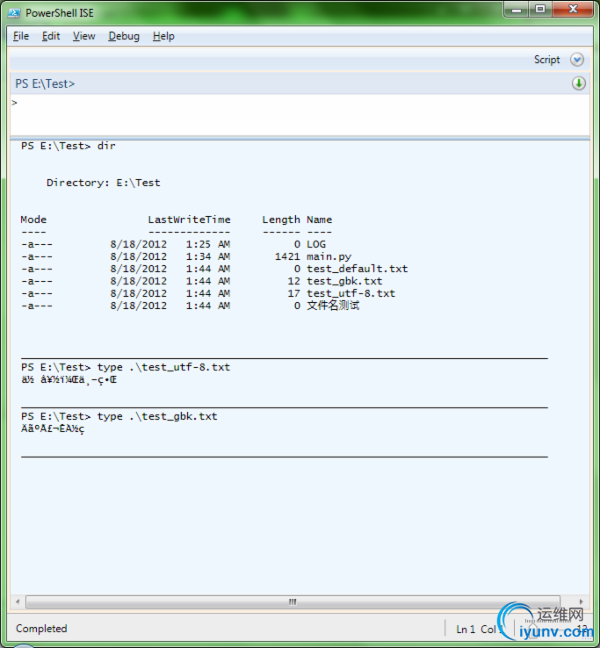
Task: Click the scroll left arrow
Action: pyautogui.click(x=17, y=602)
